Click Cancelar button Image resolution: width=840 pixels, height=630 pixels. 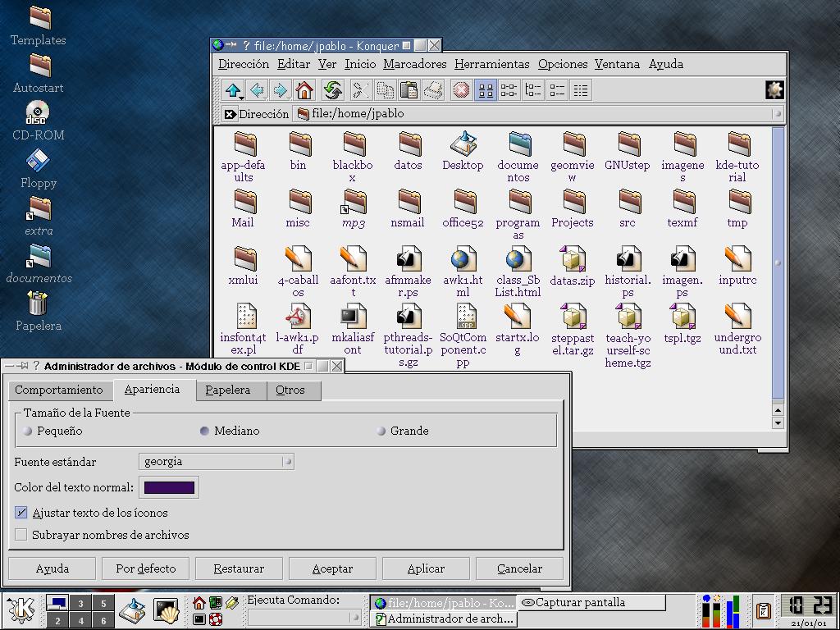click(519, 569)
